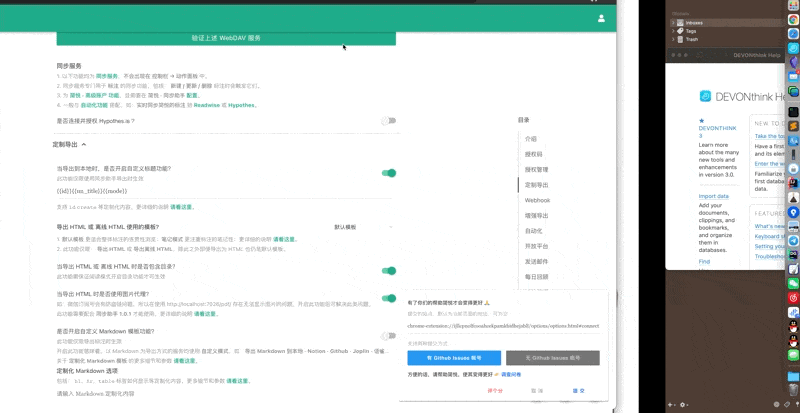This screenshot has width=800, height=413.
Task: Go to 开放平台 in table of contents
Action: [536, 246]
